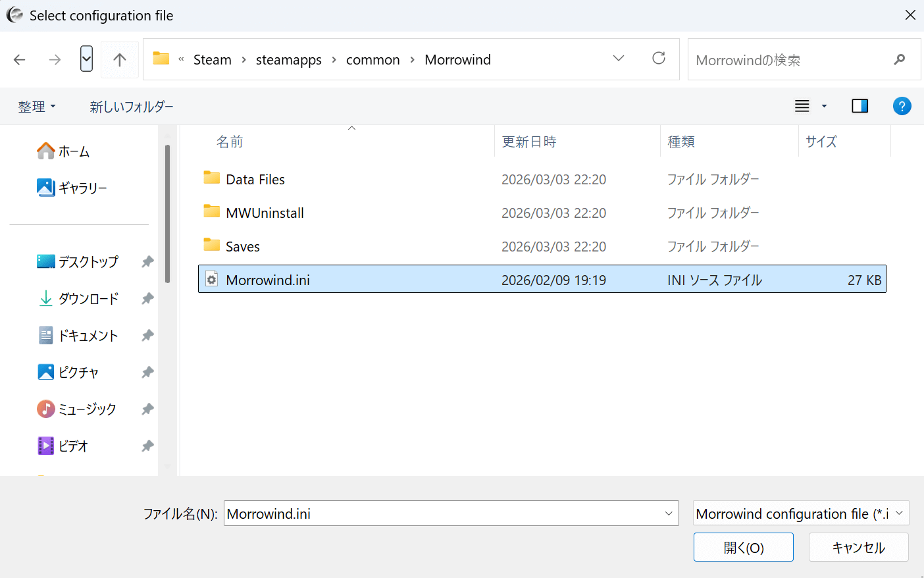This screenshot has width=924, height=578.
Task: Click the navigation pane scrollbar
Action: pos(167,214)
